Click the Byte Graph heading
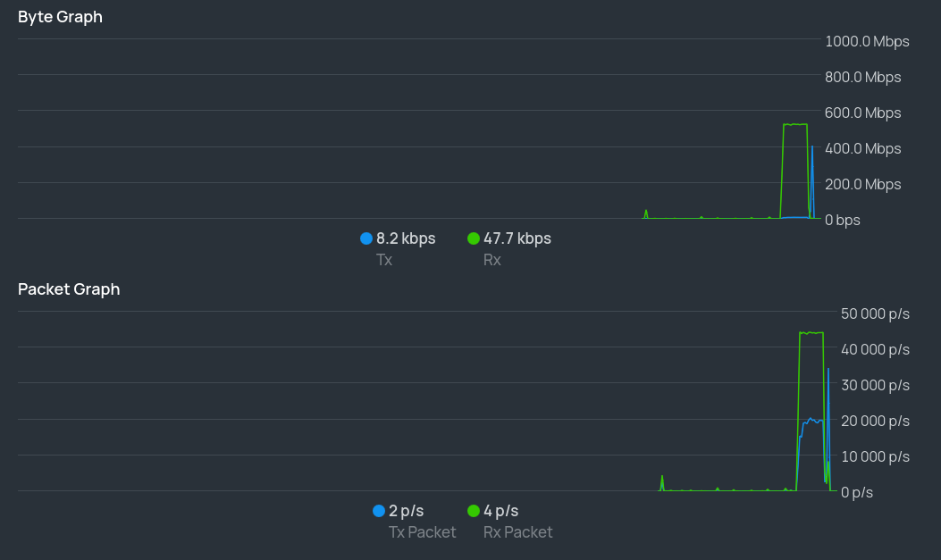Viewport: 941px width, 560px height. click(60, 17)
